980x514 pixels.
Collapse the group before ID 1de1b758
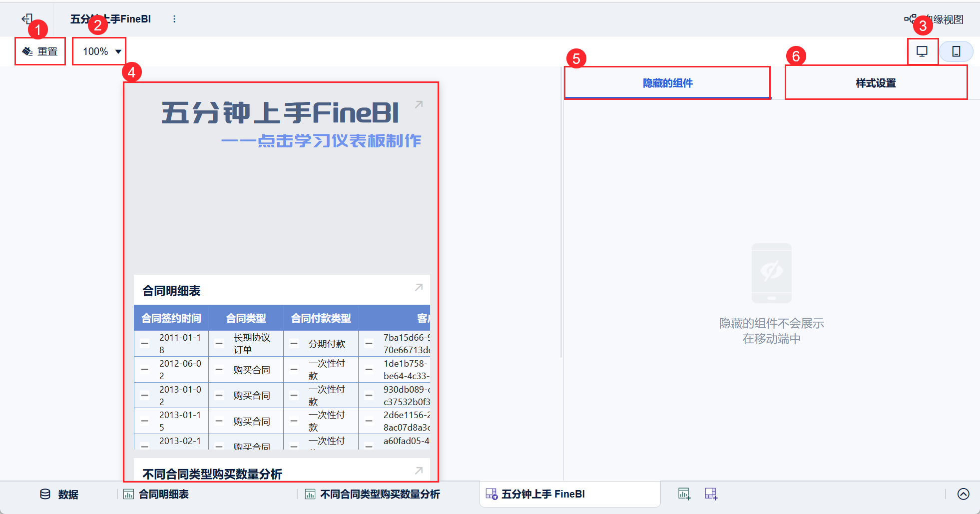click(x=369, y=370)
